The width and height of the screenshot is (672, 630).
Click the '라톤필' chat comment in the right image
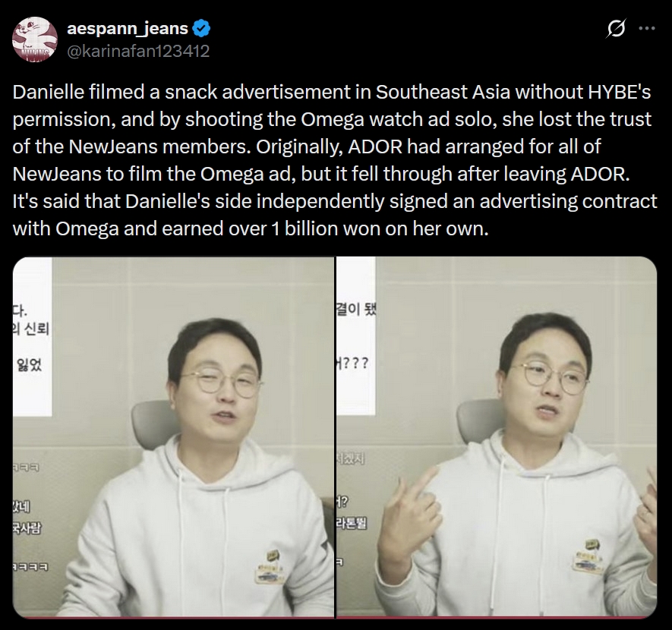pyautogui.click(x=352, y=523)
